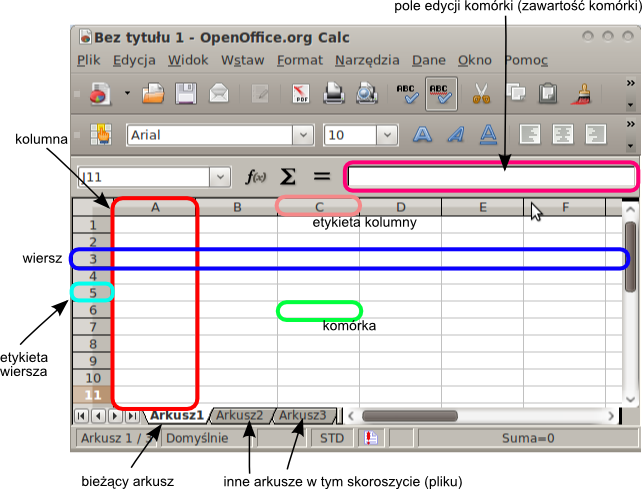Open the Styles and Formatting icon
Viewport: 642px width, 489px height.
101,134
